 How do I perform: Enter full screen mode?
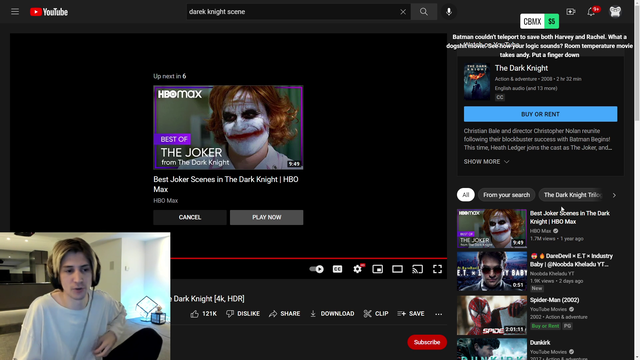tap(437, 269)
